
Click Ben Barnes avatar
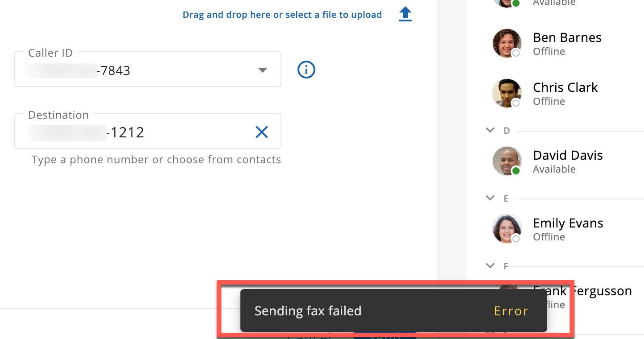[x=507, y=43]
